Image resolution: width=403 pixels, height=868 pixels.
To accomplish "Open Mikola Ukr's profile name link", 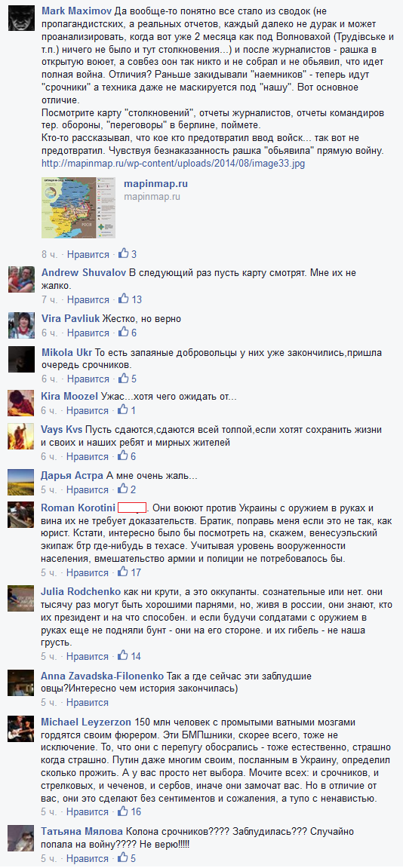I will point(67,353).
